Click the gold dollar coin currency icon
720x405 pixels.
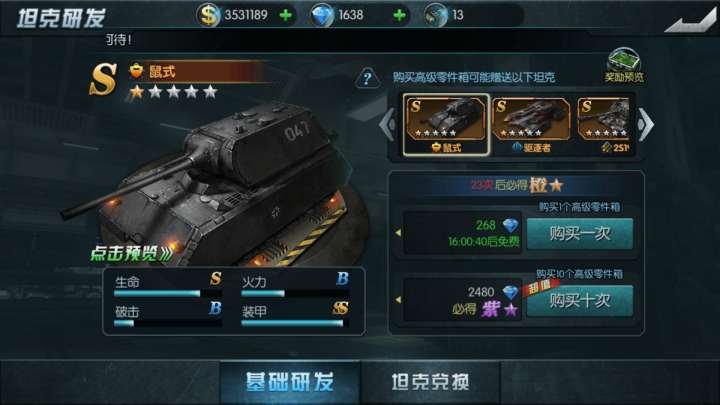tap(208, 15)
